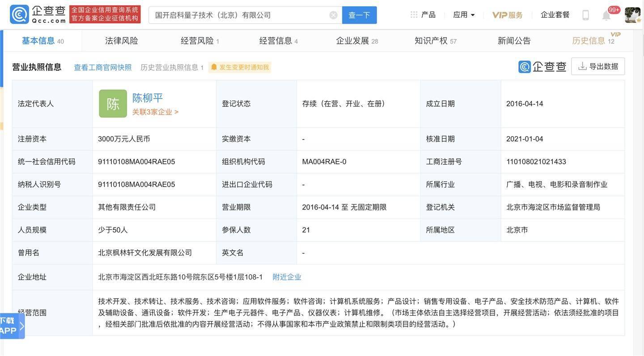The height and width of the screenshot is (356, 644).
Task: Open the products grid icon
Action: pos(414,15)
